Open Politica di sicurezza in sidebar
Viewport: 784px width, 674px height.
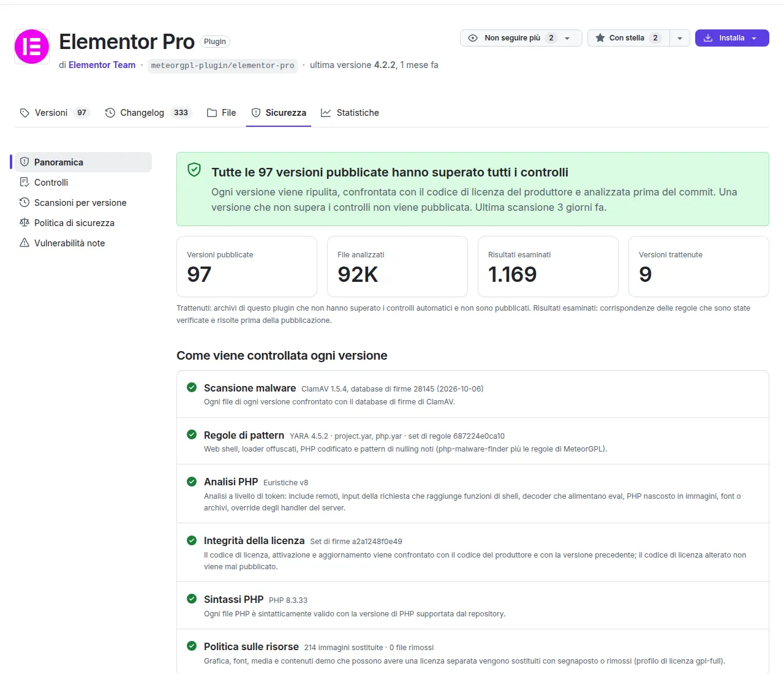tap(83, 223)
